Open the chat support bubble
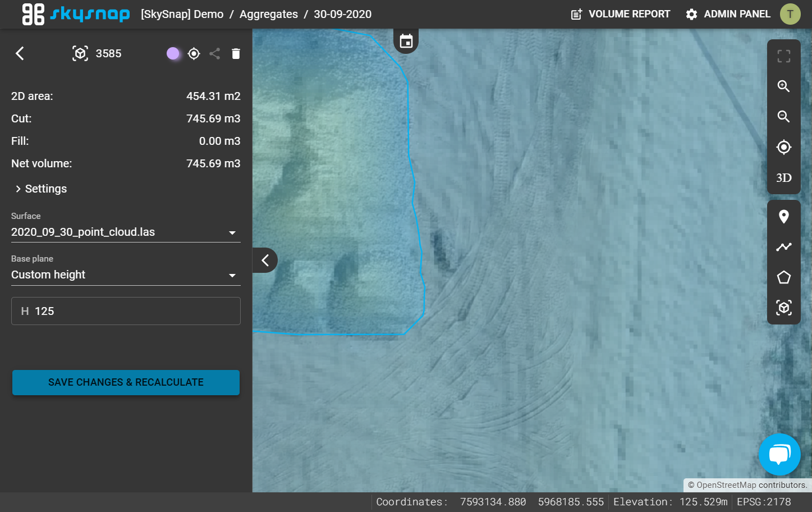The height and width of the screenshot is (512, 812). click(779, 454)
